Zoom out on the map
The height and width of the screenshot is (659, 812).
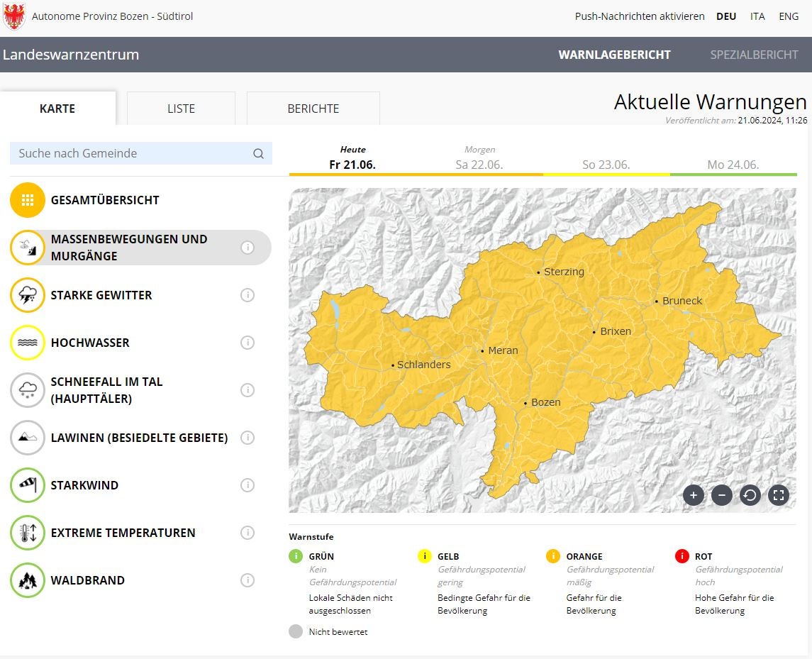click(722, 495)
